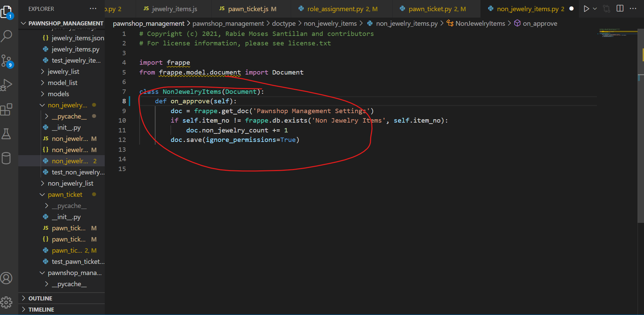This screenshot has width=644, height=315.
Task: Expand __pycache__ under non_jewelry folder
Action: 62,116
